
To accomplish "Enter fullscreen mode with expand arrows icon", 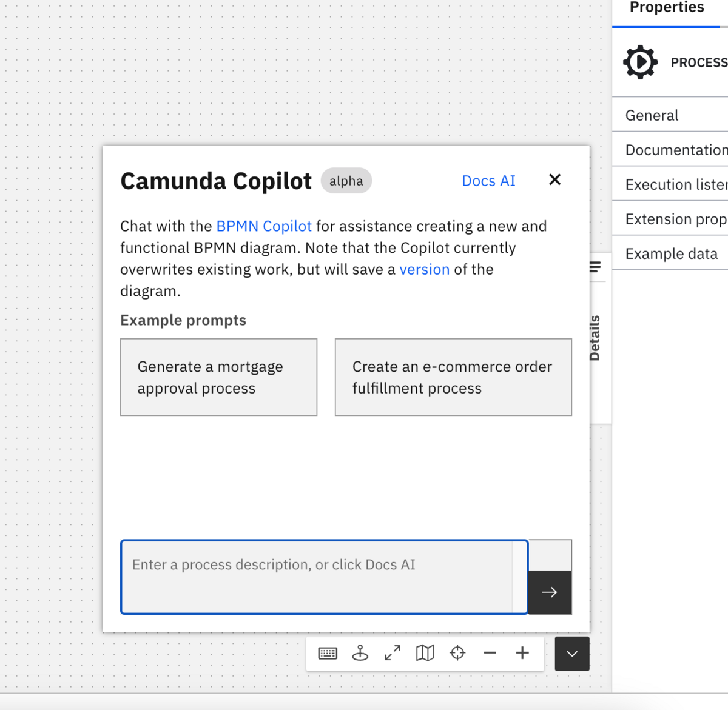I will [x=393, y=654].
